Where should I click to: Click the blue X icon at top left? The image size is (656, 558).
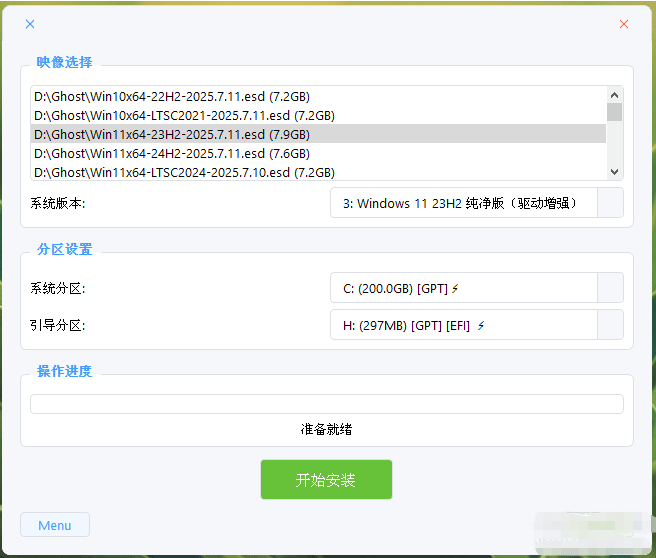[30, 24]
